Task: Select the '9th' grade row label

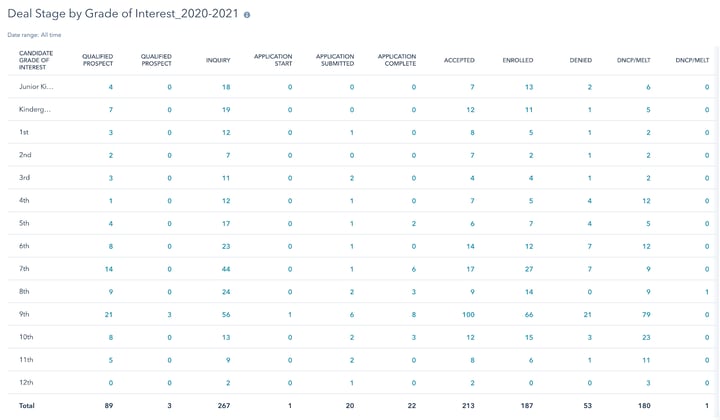Action: tap(24, 314)
